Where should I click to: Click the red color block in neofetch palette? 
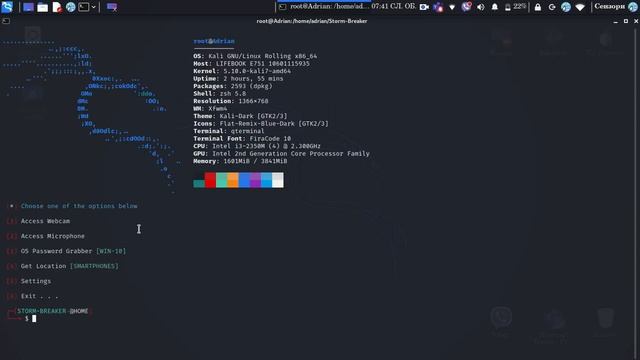210,180
